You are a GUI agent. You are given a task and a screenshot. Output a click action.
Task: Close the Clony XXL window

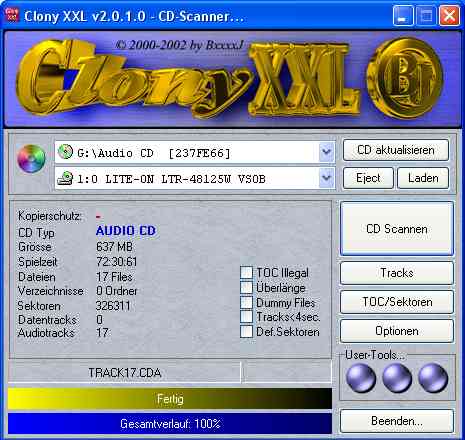click(449, 15)
